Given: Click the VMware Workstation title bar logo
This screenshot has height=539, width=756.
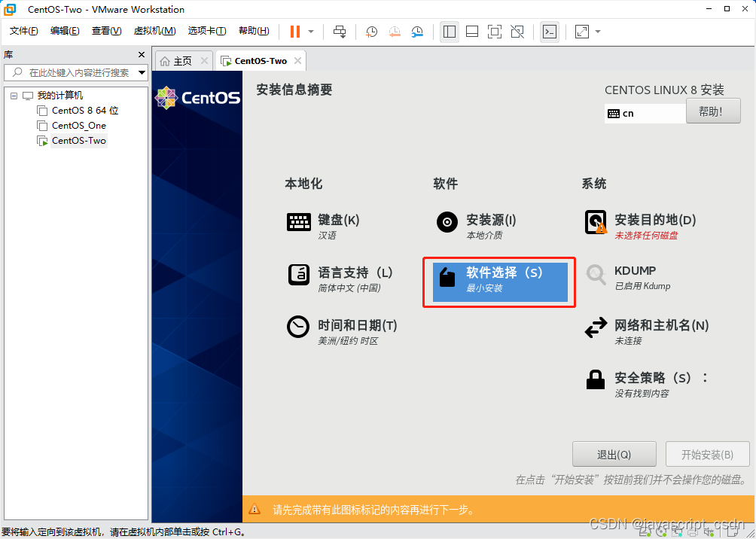Looking at the screenshot, I should (9, 9).
